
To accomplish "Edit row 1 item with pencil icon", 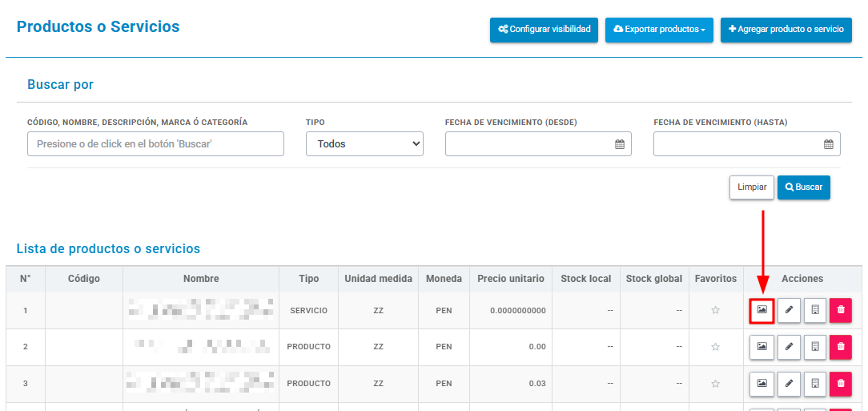I will [789, 310].
